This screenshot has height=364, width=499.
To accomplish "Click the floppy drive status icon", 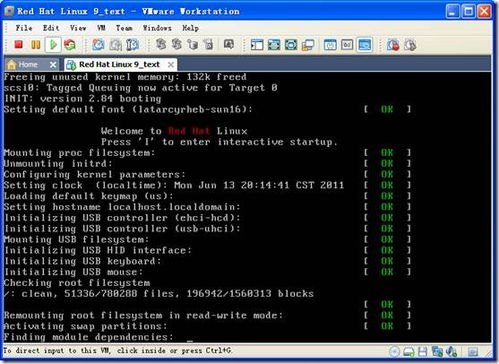I will (423, 351).
